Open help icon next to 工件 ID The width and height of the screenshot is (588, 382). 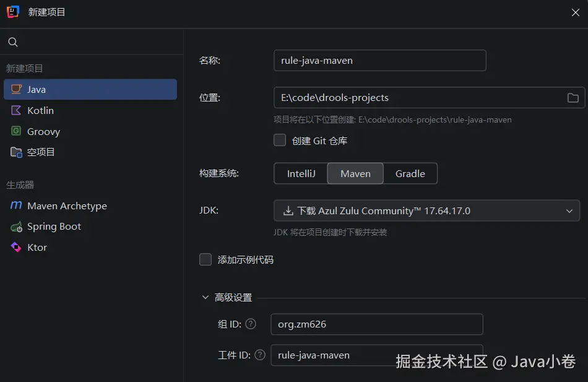coord(260,355)
